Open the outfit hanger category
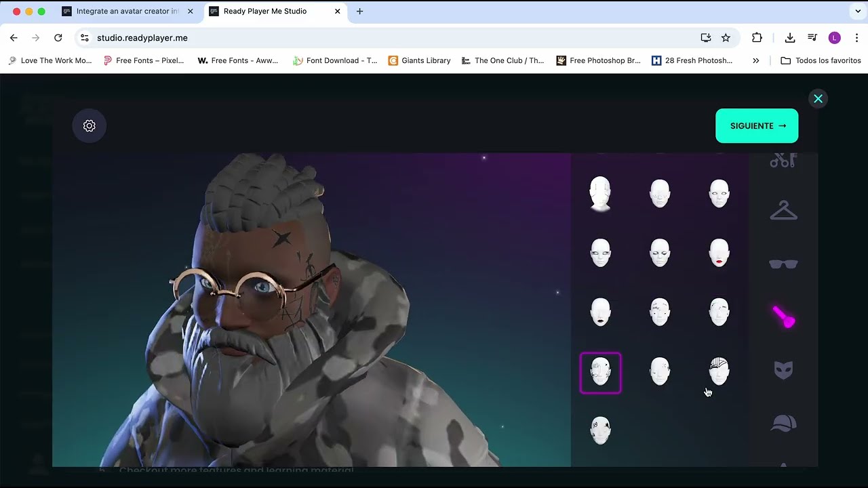Viewport: 868px width, 488px height. [x=783, y=210]
